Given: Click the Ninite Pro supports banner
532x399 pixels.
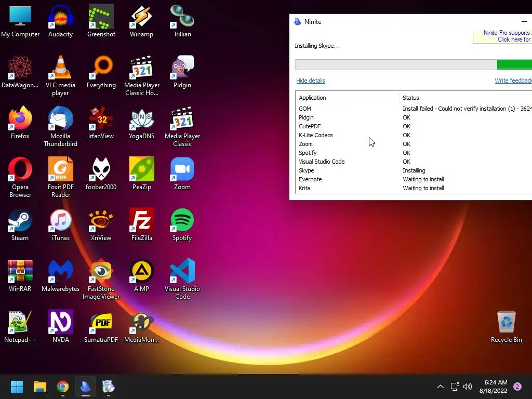Looking at the screenshot, I should [503, 36].
